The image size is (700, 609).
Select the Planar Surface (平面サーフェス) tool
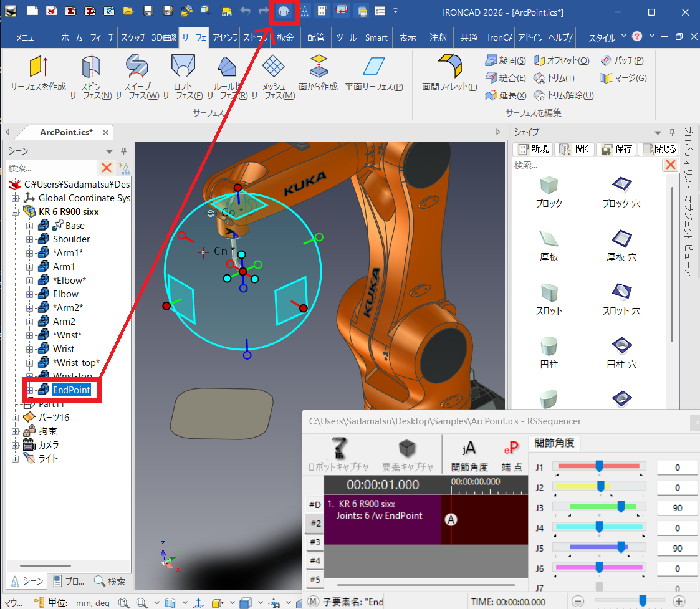pos(374,72)
